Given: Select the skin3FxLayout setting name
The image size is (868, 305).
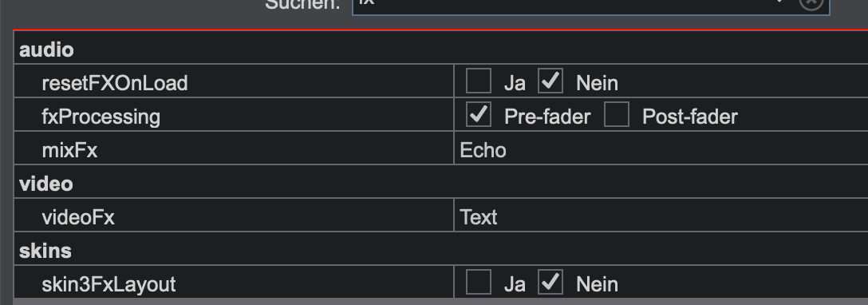Looking at the screenshot, I should click(x=108, y=284).
